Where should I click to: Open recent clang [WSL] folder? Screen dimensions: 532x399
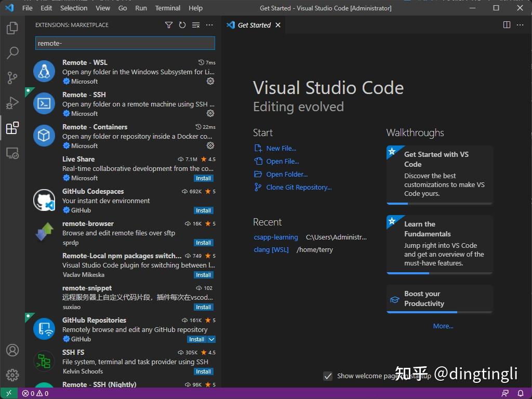point(271,250)
